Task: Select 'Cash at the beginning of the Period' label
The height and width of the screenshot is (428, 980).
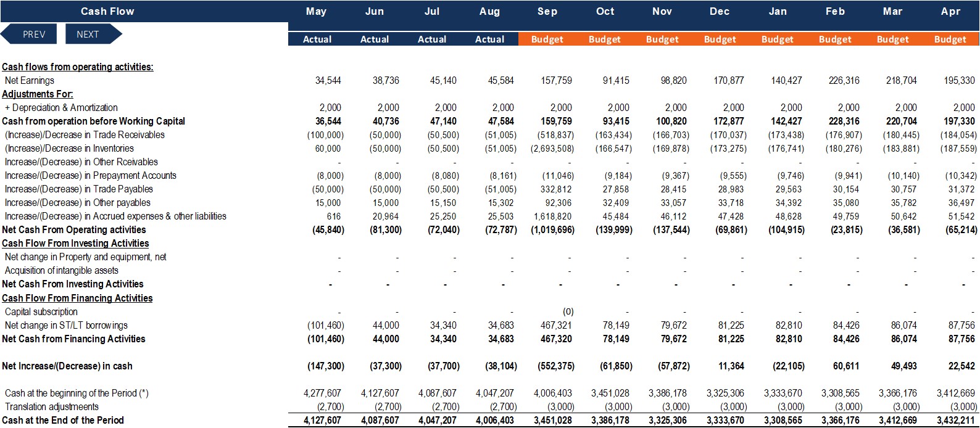Action: (x=77, y=393)
